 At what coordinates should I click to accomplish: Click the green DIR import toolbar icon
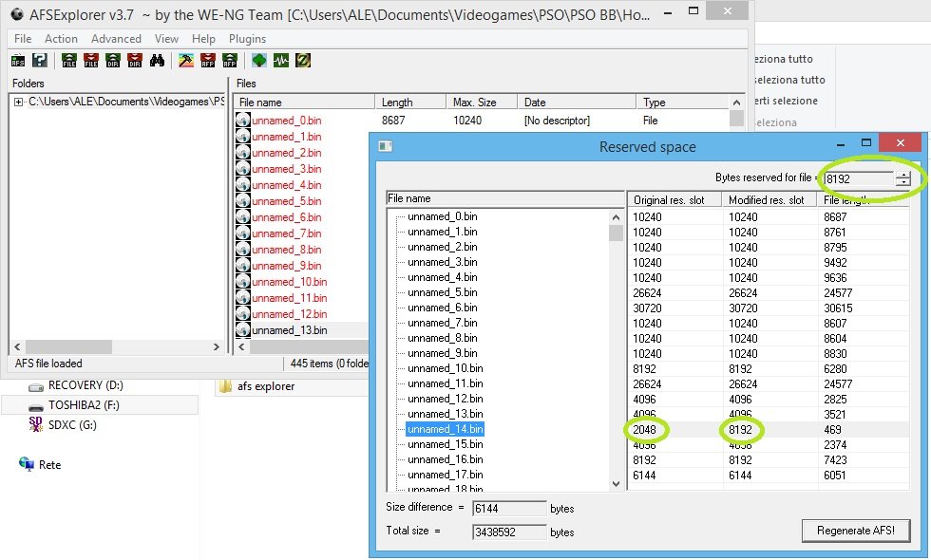[x=113, y=61]
